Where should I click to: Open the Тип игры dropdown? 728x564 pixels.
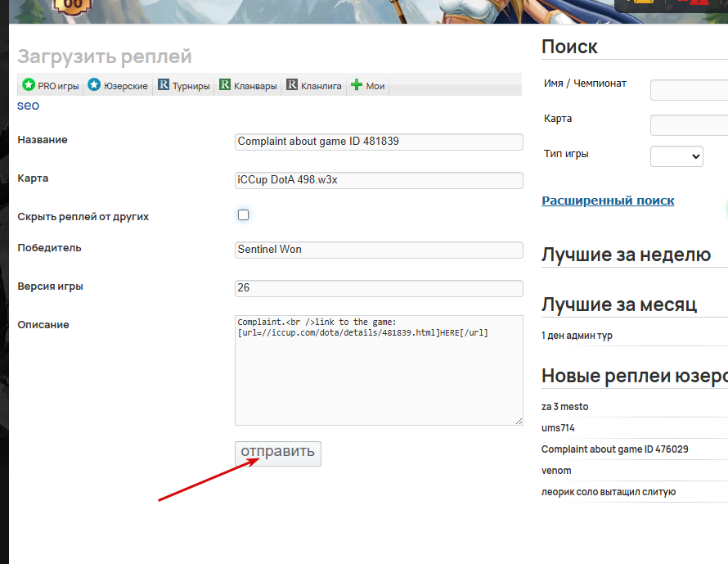676,156
